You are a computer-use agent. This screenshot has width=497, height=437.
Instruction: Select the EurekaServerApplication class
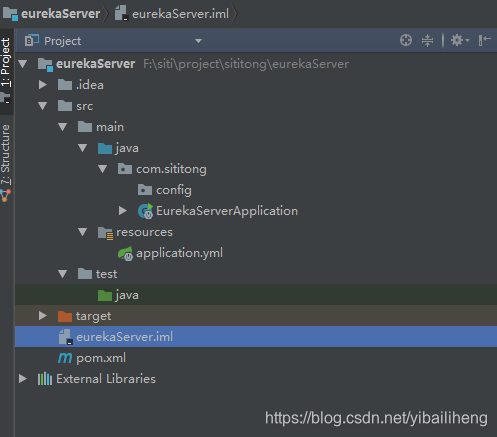(227, 211)
